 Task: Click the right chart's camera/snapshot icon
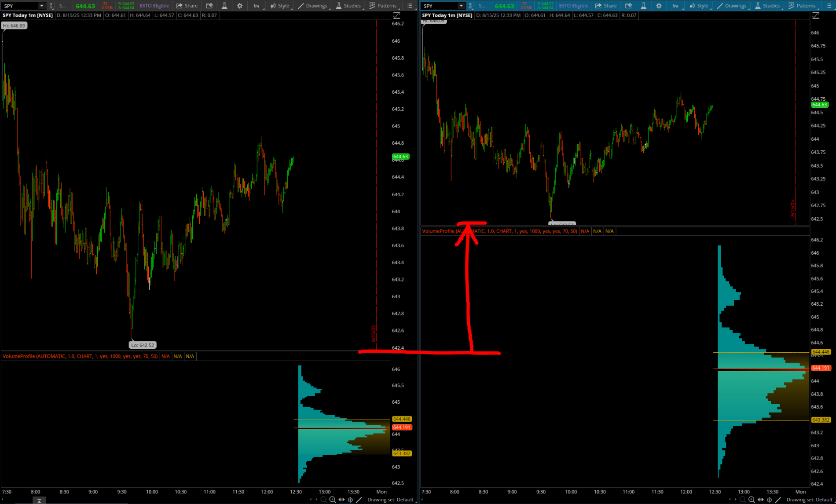628,6
